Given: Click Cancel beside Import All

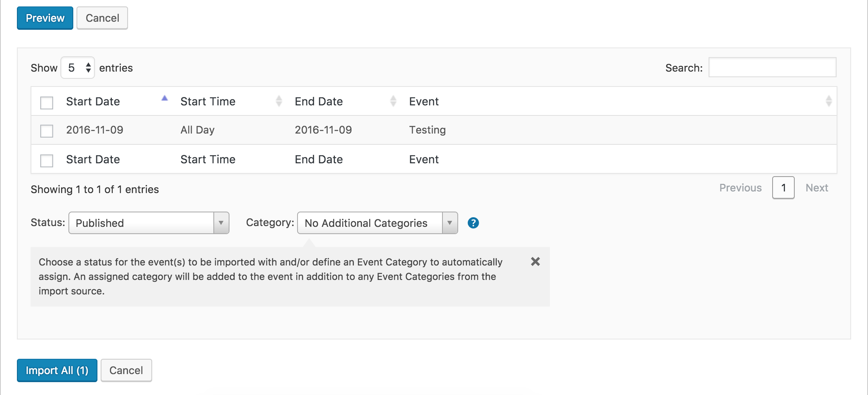Looking at the screenshot, I should point(126,370).
